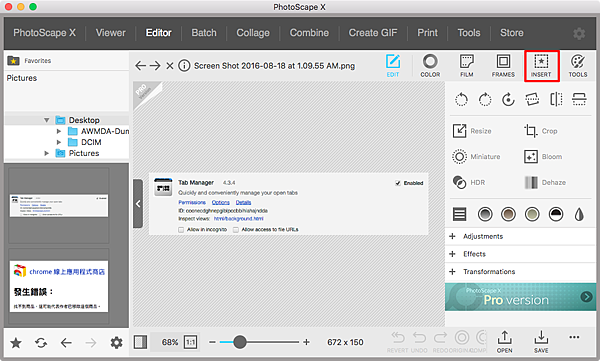Switch to the Batch tab
The height and width of the screenshot is (361, 600).
pos(204,33)
